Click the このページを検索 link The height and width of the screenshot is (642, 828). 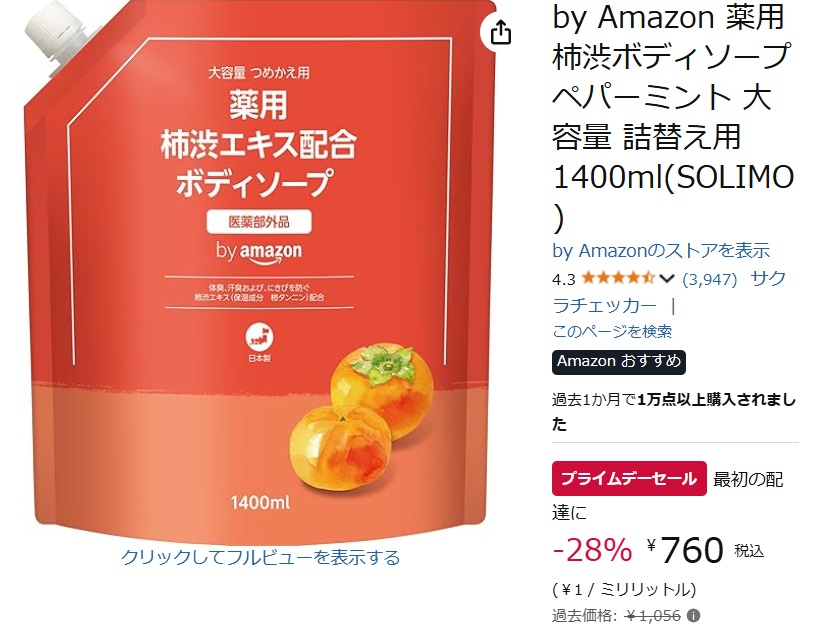coord(612,332)
